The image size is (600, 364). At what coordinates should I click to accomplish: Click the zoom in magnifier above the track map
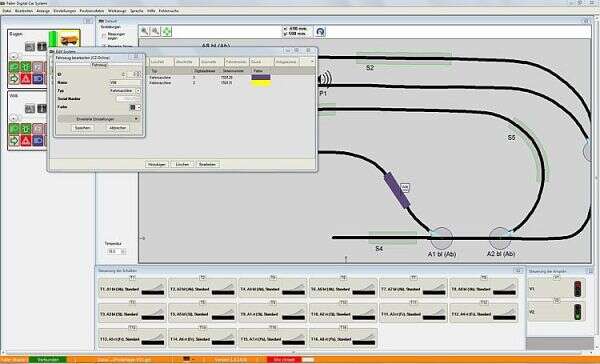145,32
